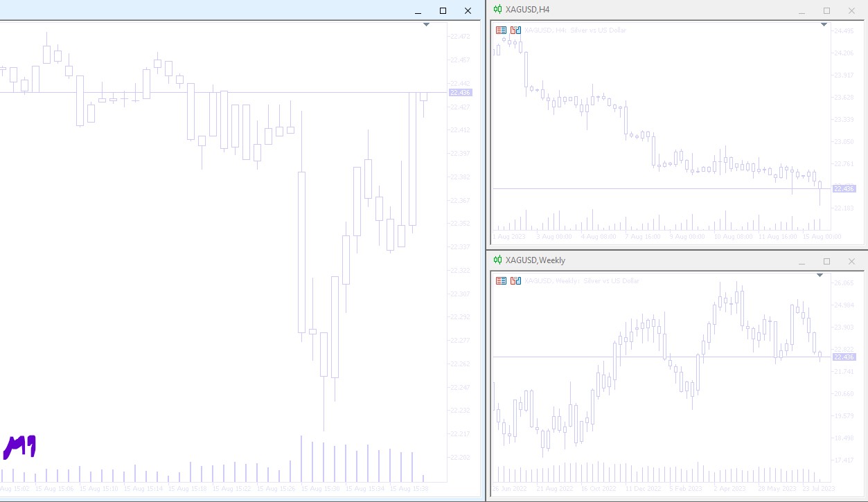The height and width of the screenshot is (502, 868).
Task: Select the 22.436 current price tag in Weekly chart
Action: tap(844, 357)
